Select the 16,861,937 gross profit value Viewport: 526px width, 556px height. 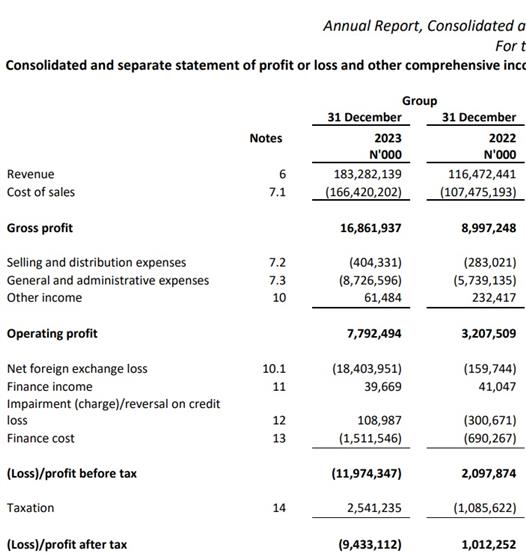[371, 228]
